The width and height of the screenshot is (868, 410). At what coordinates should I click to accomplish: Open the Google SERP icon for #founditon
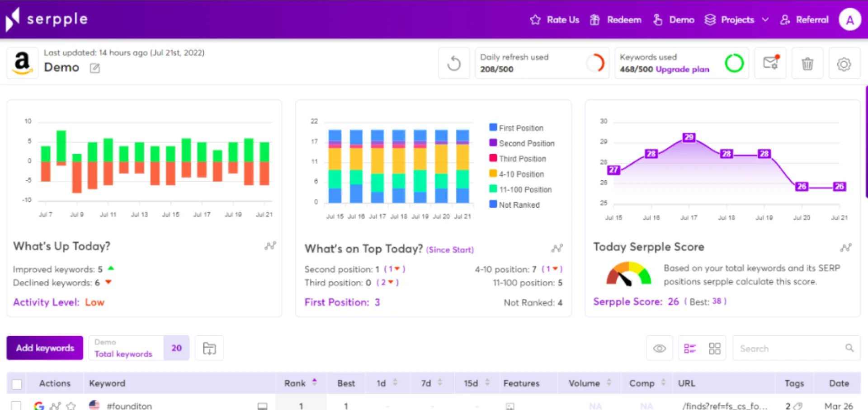point(40,405)
